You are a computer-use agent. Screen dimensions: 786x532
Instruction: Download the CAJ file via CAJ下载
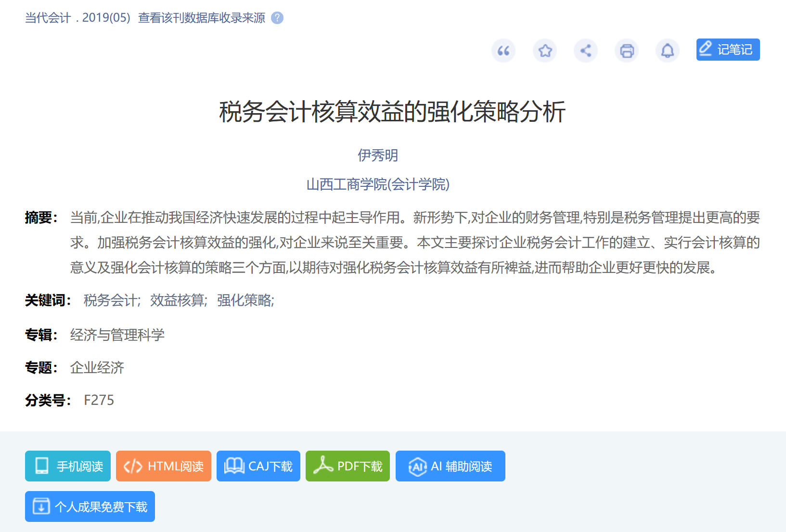pyautogui.click(x=258, y=466)
